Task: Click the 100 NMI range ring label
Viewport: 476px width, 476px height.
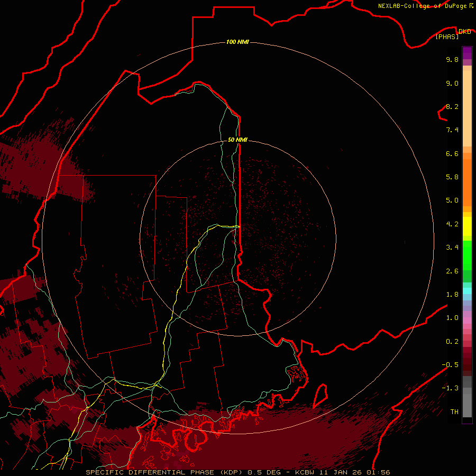Action: tap(237, 42)
